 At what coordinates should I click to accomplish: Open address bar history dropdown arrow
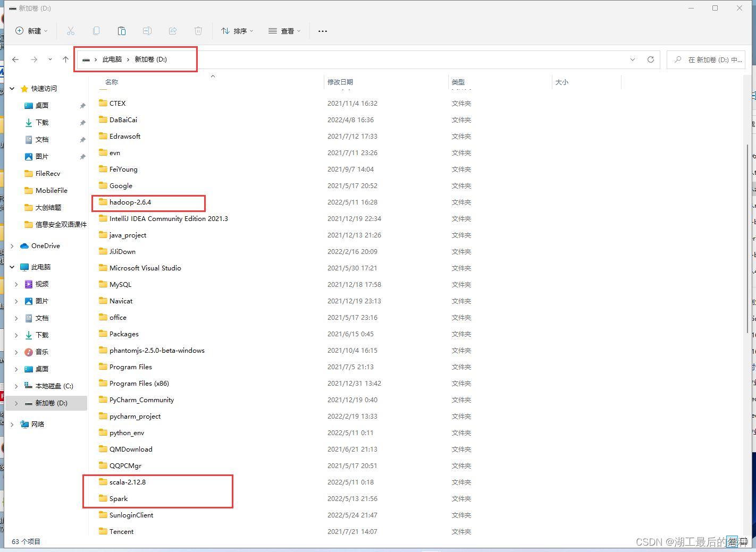633,60
